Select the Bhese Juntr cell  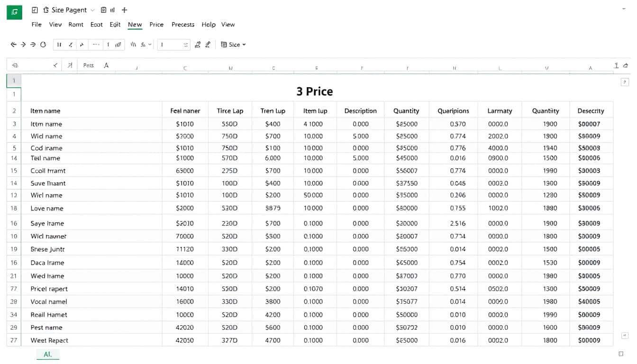tap(91, 249)
